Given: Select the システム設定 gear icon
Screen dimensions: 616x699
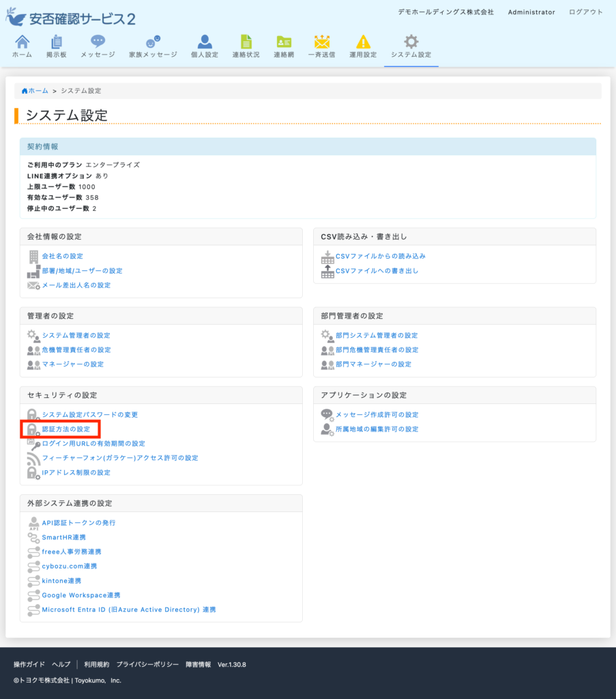Looking at the screenshot, I should click(411, 42).
